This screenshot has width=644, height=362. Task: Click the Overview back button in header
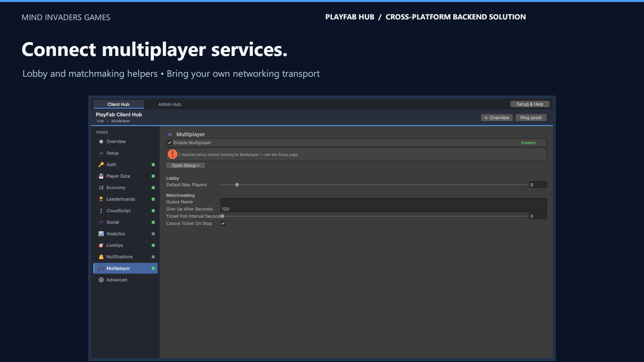pyautogui.click(x=496, y=117)
